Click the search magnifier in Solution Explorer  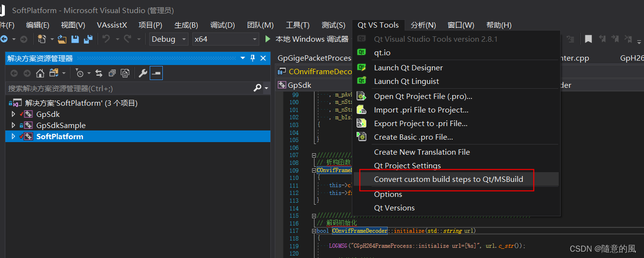point(258,88)
